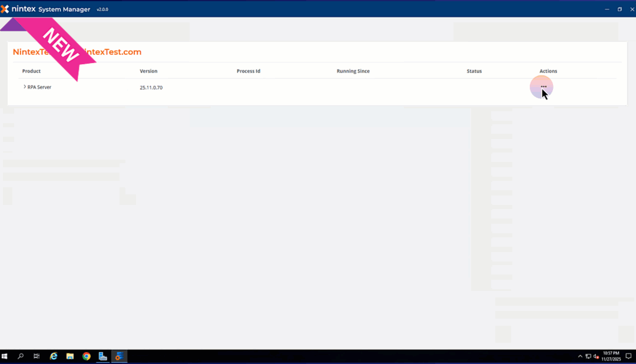Minimize the System Manager window
Viewport: 636px width, 364px height.
607,9
